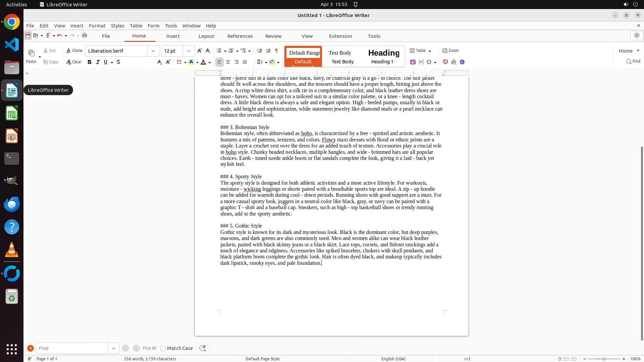Click the Find All button

[150, 348]
